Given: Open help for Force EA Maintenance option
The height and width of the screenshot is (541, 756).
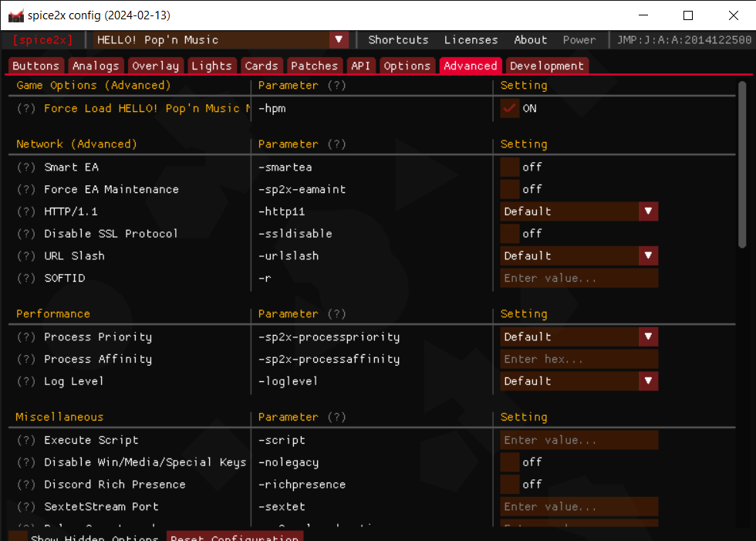Looking at the screenshot, I should [25, 189].
